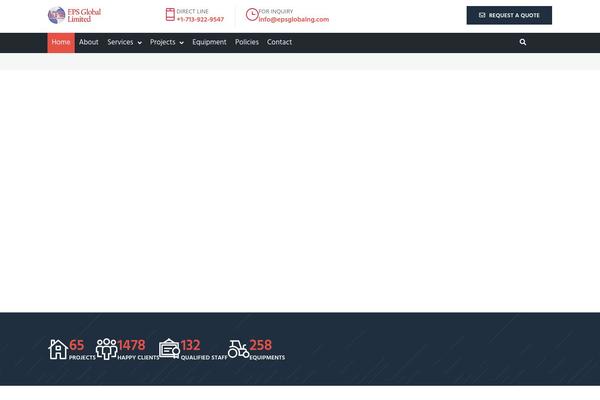Image resolution: width=600 pixels, height=400 pixels.
Task: Expand the Projects dropdown arrow
Action: click(181, 43)
